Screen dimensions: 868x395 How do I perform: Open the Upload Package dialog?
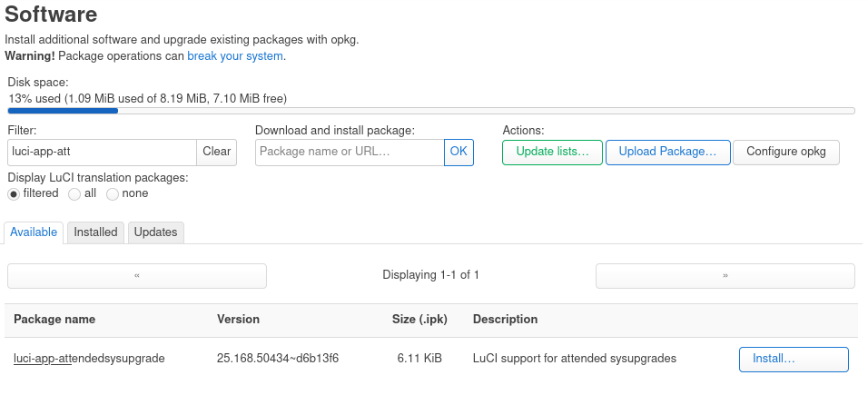667,153
